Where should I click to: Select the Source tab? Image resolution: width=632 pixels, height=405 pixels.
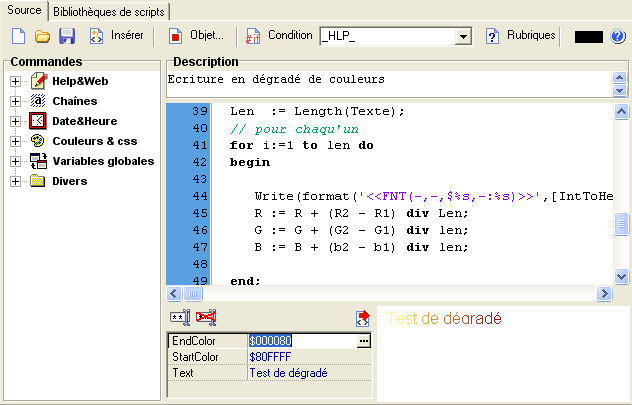tap(24, 9)
